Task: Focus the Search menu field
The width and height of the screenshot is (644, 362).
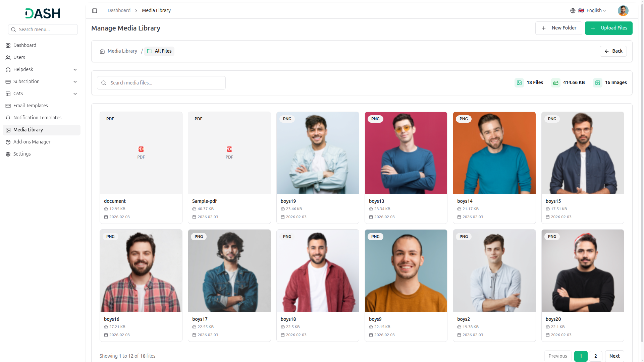Action: click(43, 29)
